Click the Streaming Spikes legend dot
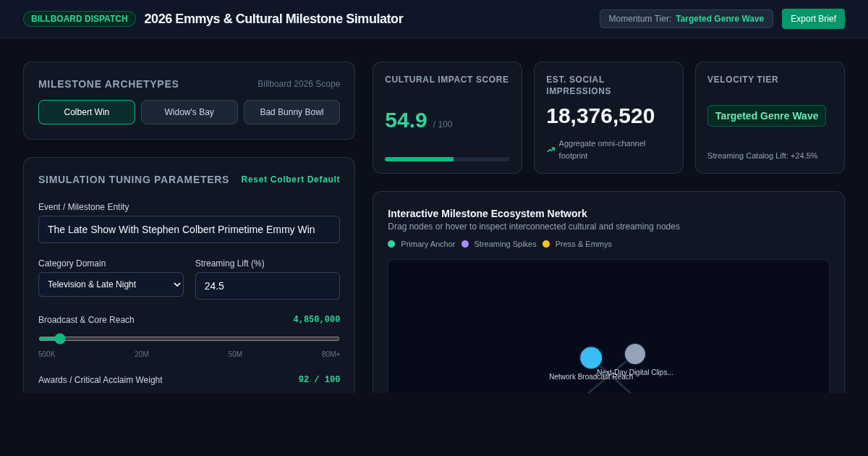868x456 pixels. click(x=465, y=244)
